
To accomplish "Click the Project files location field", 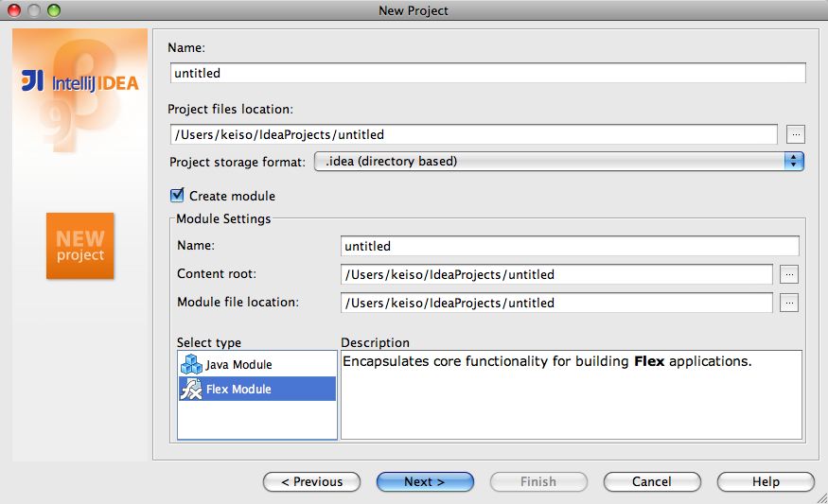I will pyautogui.click(x=473, y=134).
